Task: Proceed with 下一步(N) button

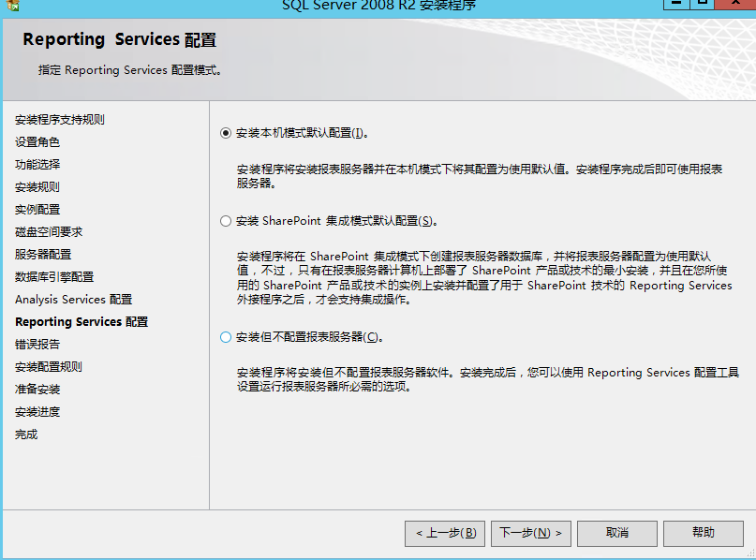Action: (x=531, y=533)
